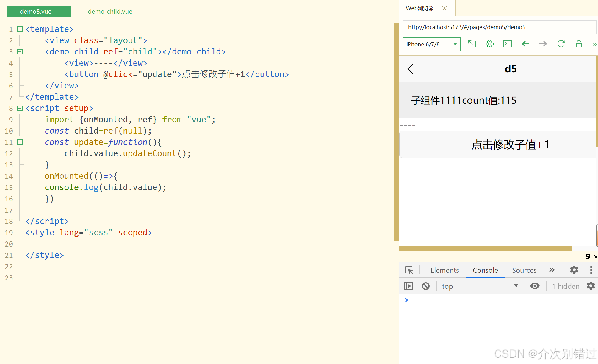Click the back chevron in d5 header
Viewport: 598px width, 364px height.
(410, 69)
